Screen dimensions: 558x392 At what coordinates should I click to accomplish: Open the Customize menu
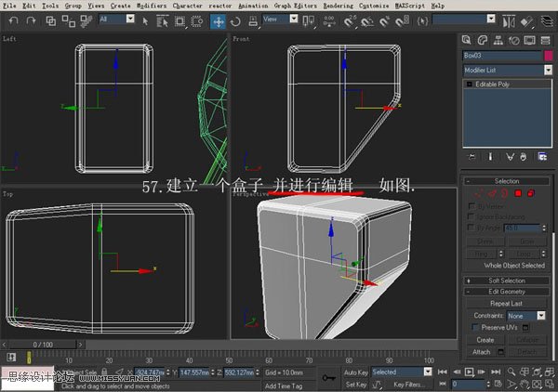point(374,6)
